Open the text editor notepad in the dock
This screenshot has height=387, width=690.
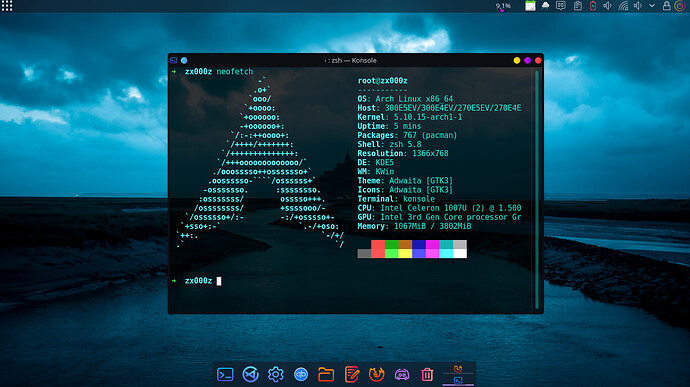coord(352,375)
